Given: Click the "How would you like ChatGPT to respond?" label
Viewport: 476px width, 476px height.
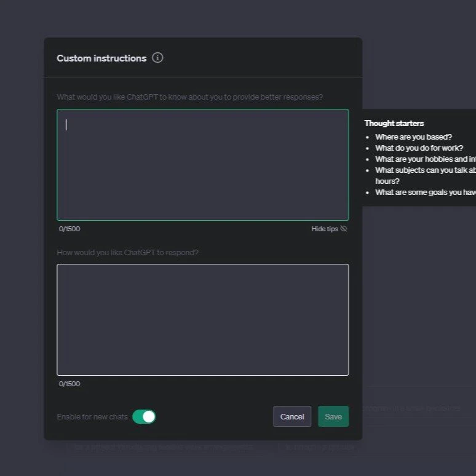Looking at the screenshot, I should coord(127,253).
